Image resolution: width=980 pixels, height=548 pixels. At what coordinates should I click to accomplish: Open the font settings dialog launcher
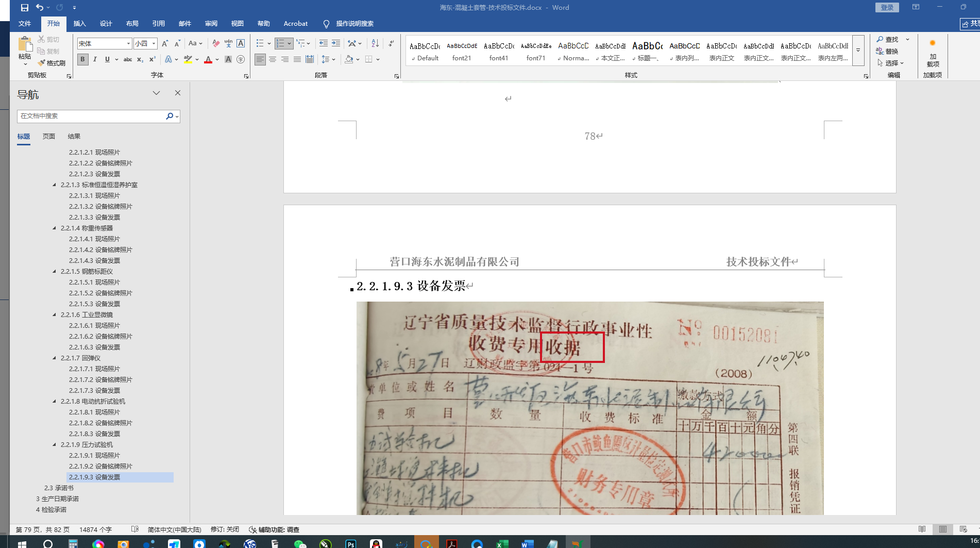pyautogui.click(x=246, y=76)
